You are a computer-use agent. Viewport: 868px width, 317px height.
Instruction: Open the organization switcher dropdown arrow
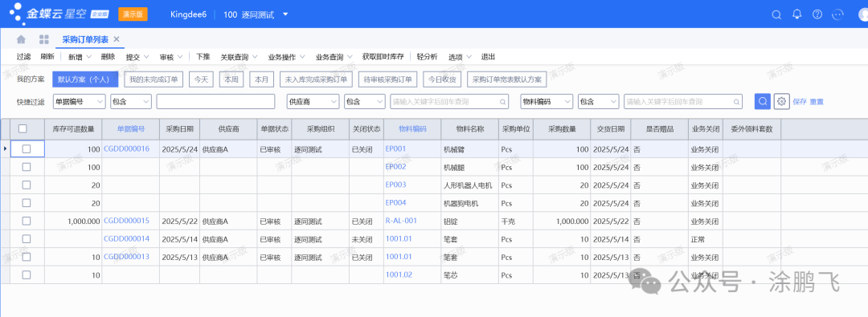285,14
